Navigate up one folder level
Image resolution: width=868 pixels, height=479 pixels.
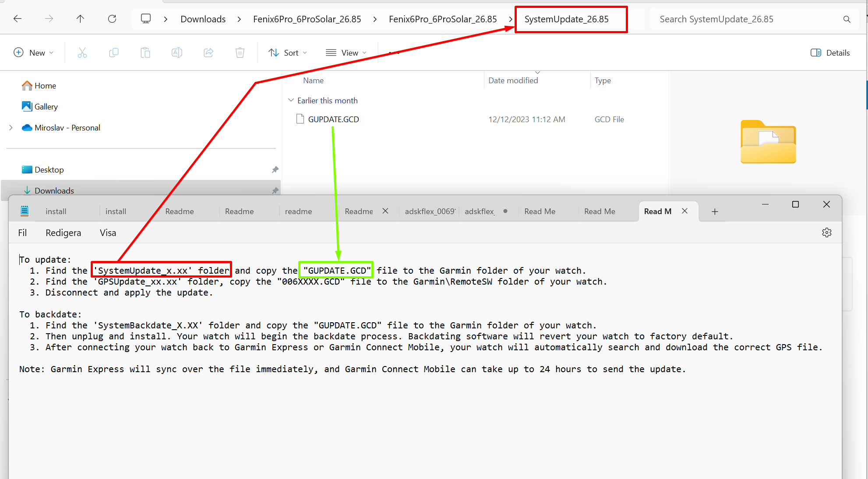click(80, 19)
